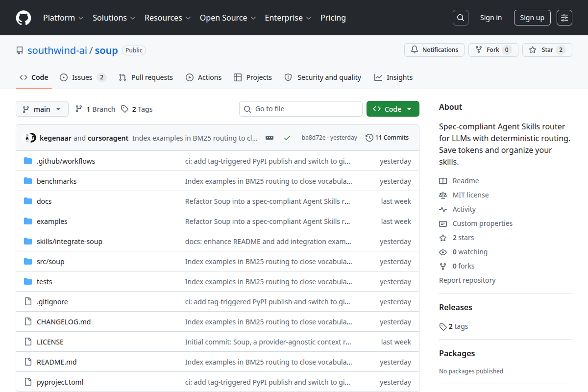Open the appearance settings icon in header
588x392 pixels.
point(564,18)
